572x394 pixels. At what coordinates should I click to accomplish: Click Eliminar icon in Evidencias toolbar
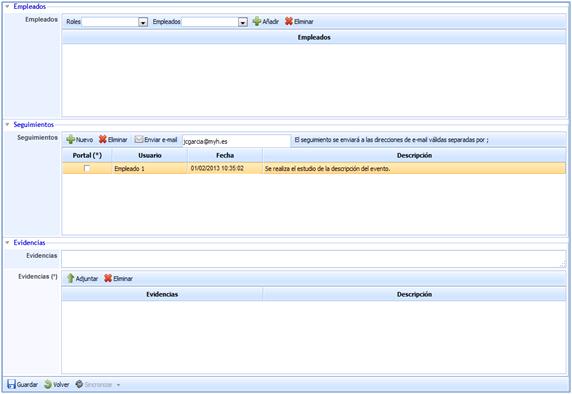click(x=108, y=278)
